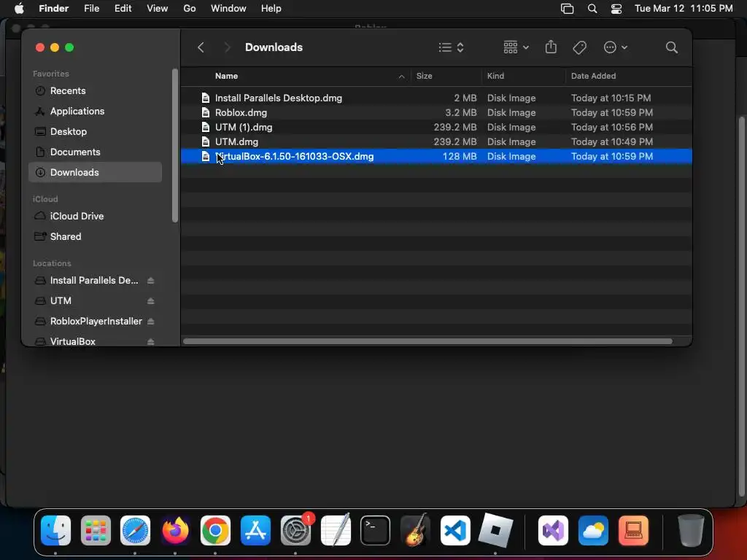
Task: Eject the VirtualBox volume
Action: 150,341
